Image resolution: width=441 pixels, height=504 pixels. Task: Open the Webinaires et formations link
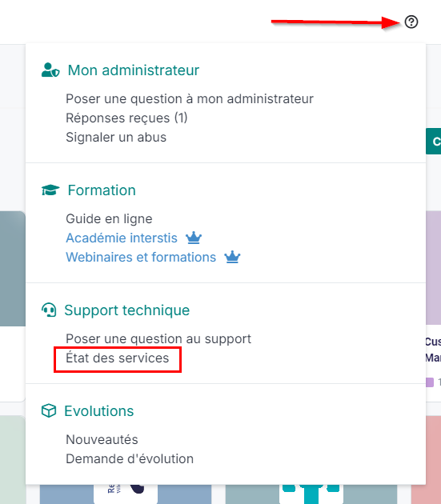[x=141, y=257]
